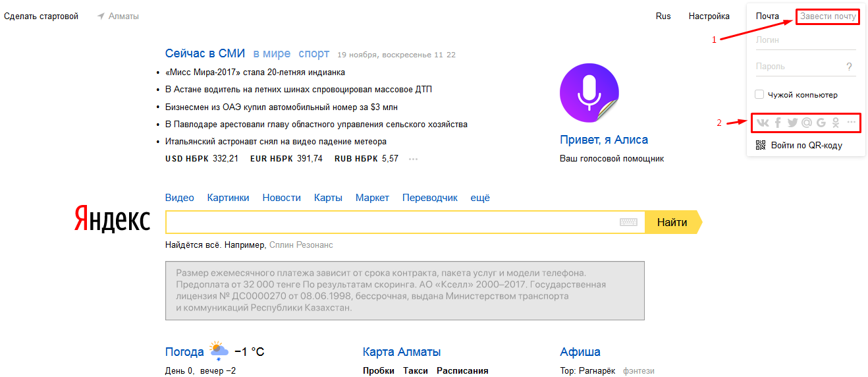Click the RUB НБРК 5,57 rate
The image size is (868, 377).
[x=366, y=159]
